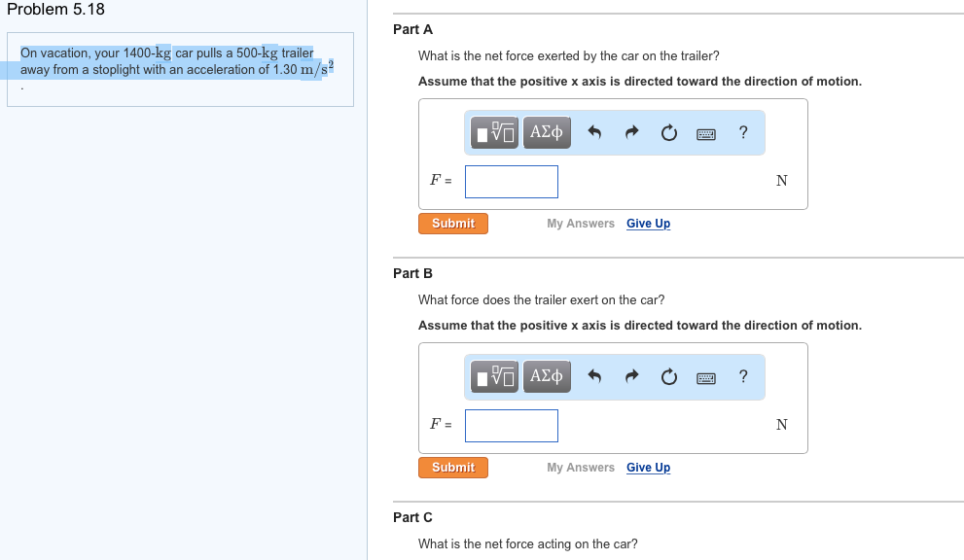Open the math templates button in Part A

click(x=496, y=133)
